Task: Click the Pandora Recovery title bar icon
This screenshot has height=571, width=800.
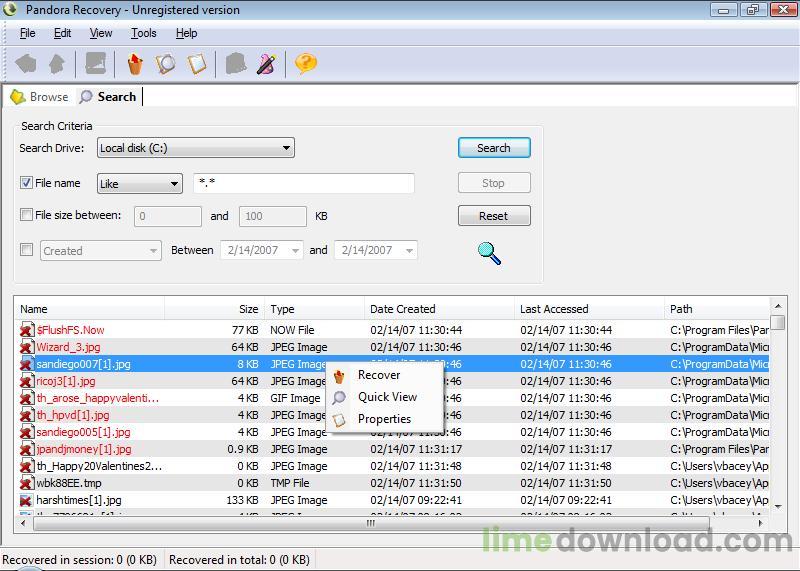Action: (10, 9)
